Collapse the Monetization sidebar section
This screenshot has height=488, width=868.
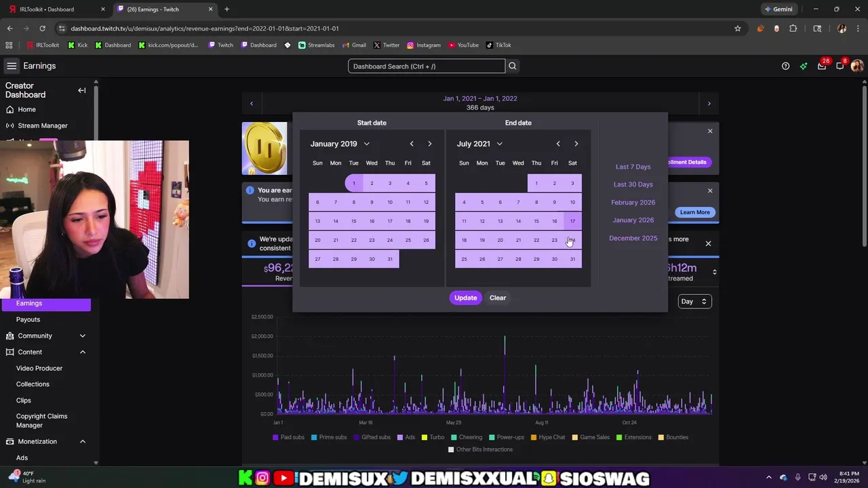83,441
